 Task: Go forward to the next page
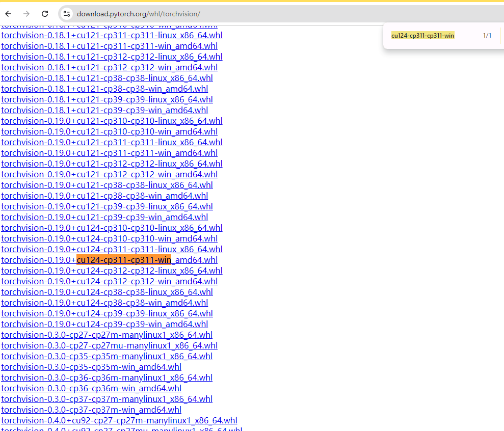tap(26, 14)
